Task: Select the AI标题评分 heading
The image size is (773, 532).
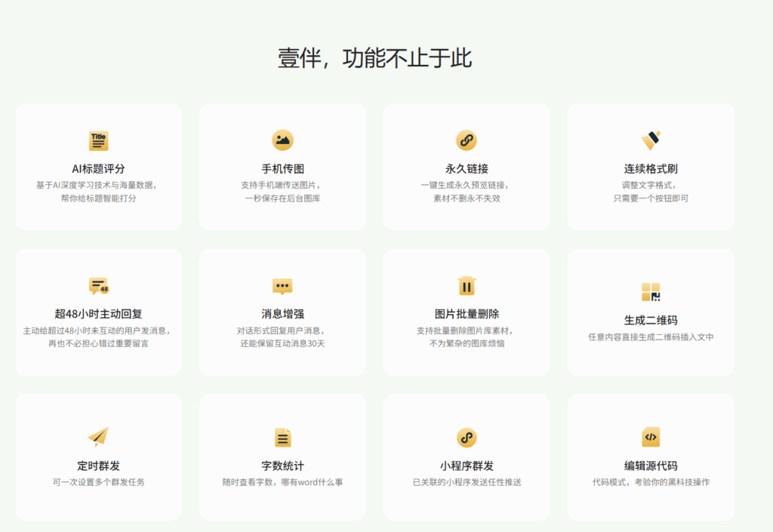Action: pyautogui.click(x=99, y=169)
